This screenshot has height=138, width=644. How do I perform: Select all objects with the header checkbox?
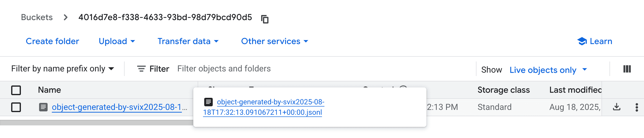point(16,90)
